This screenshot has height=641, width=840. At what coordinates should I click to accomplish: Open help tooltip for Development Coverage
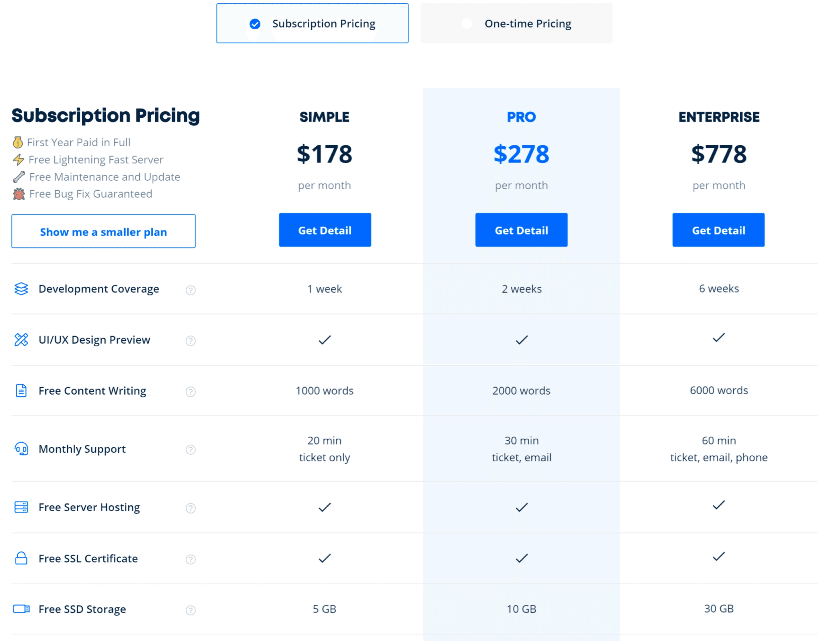click(191, 290)
